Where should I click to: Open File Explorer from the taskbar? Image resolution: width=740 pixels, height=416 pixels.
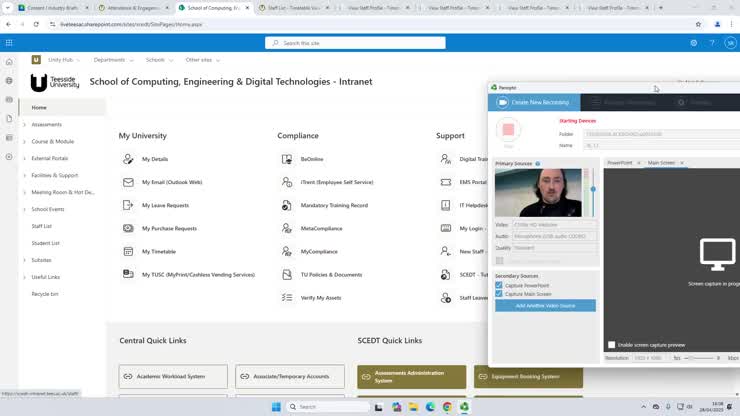(413, 407)
